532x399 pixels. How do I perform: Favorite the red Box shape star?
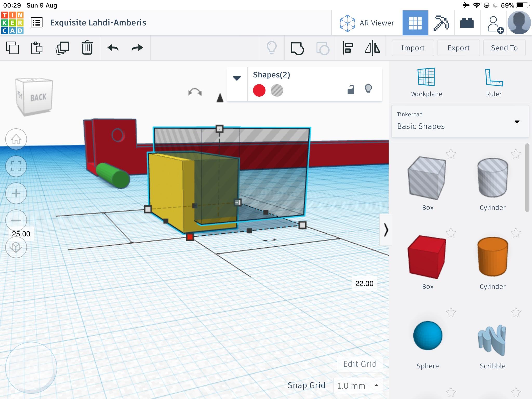[451, 233]
